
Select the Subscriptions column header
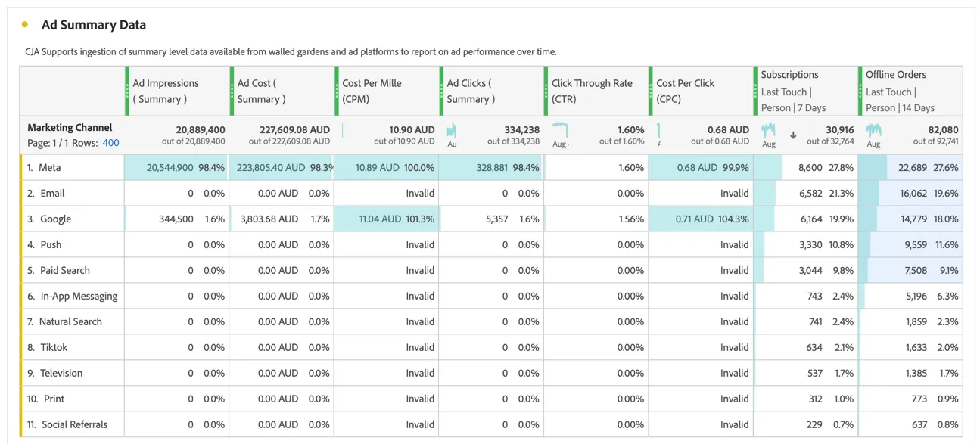click(x=806, y=91)
